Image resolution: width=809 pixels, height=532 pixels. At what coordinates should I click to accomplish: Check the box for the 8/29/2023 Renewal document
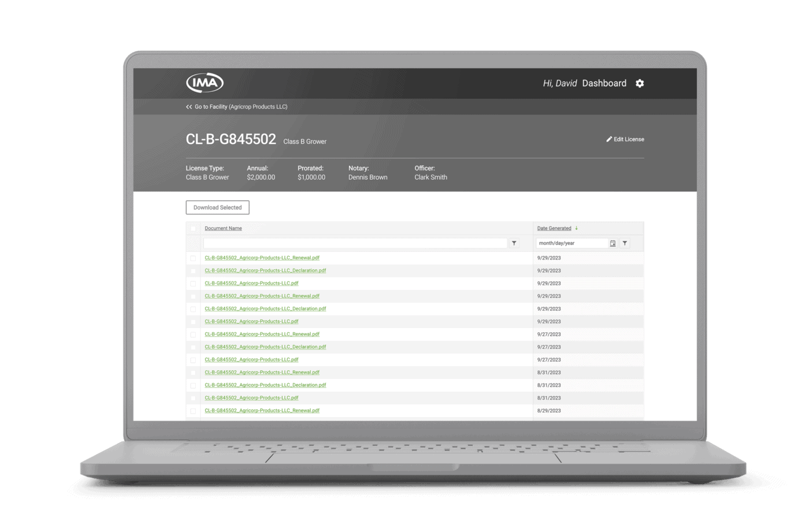point(193,411)
